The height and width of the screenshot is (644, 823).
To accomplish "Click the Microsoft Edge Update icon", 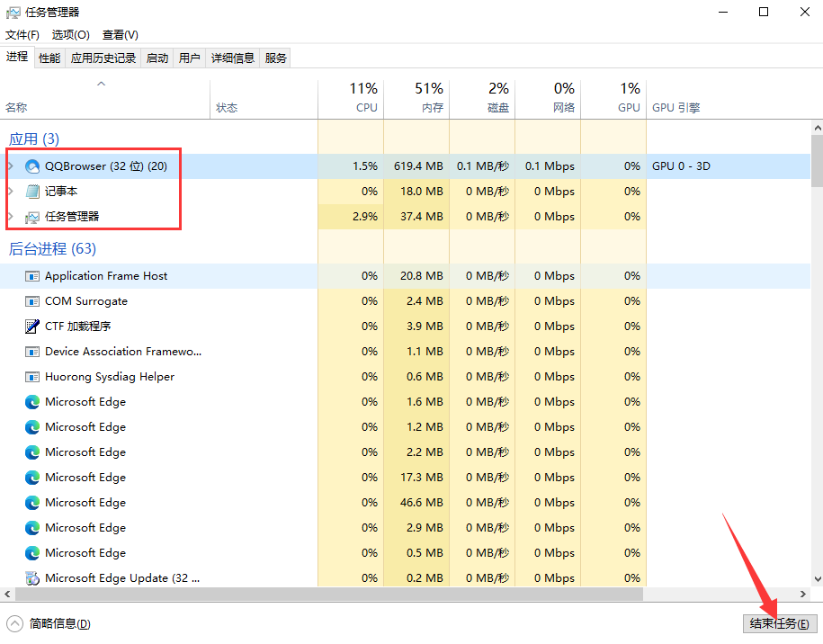I will coord(32,578).
